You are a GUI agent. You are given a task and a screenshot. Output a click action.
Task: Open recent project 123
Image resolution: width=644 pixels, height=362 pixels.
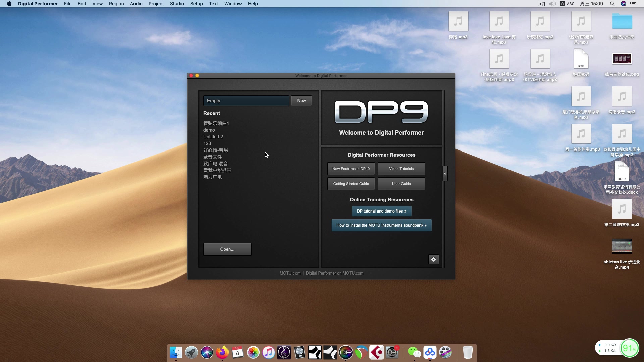click(x=207, y=143)
